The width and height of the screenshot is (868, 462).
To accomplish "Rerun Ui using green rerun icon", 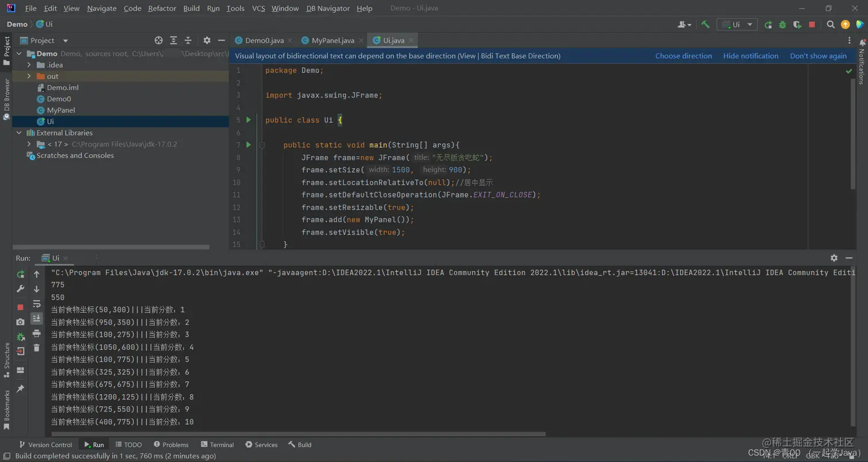I will pos(21,274).
